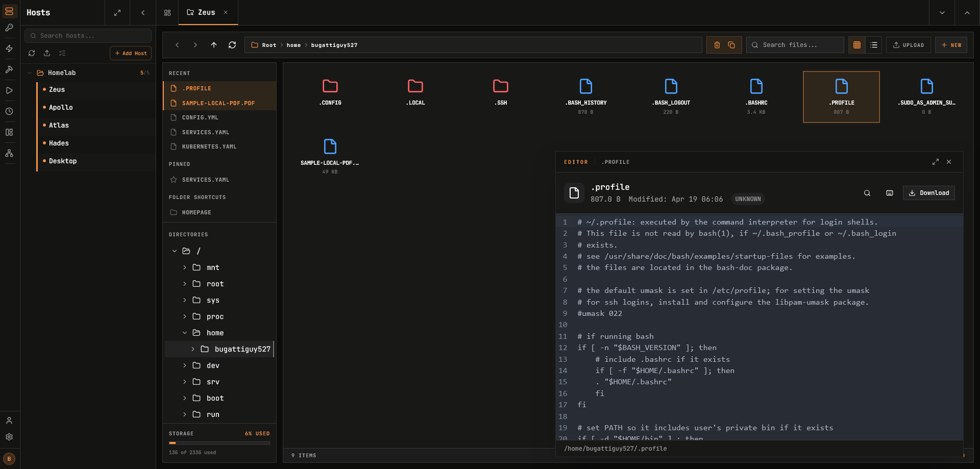Click the NEW button
Viewport: 980px width, 469px height.
click(x=951, y=45)
